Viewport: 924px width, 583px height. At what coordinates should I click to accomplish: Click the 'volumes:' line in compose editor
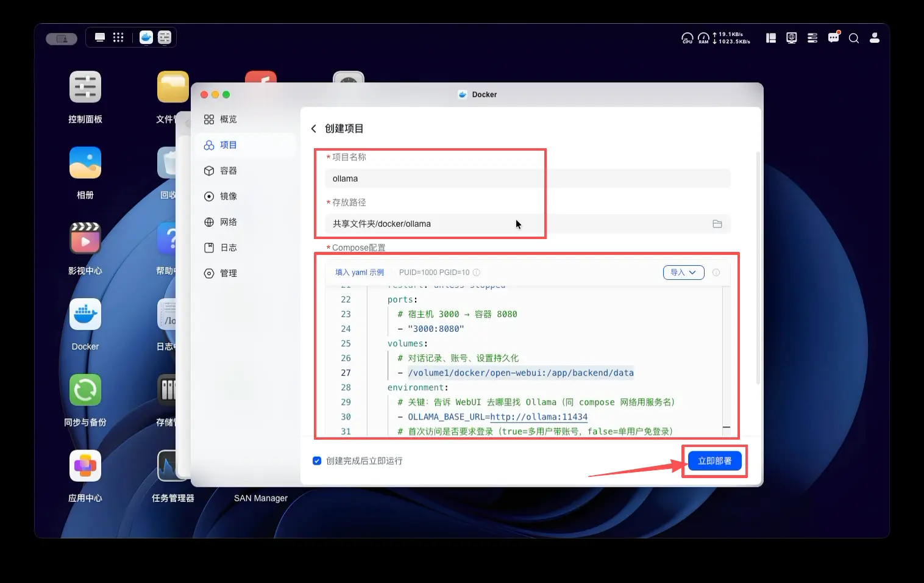click(407, 344)
